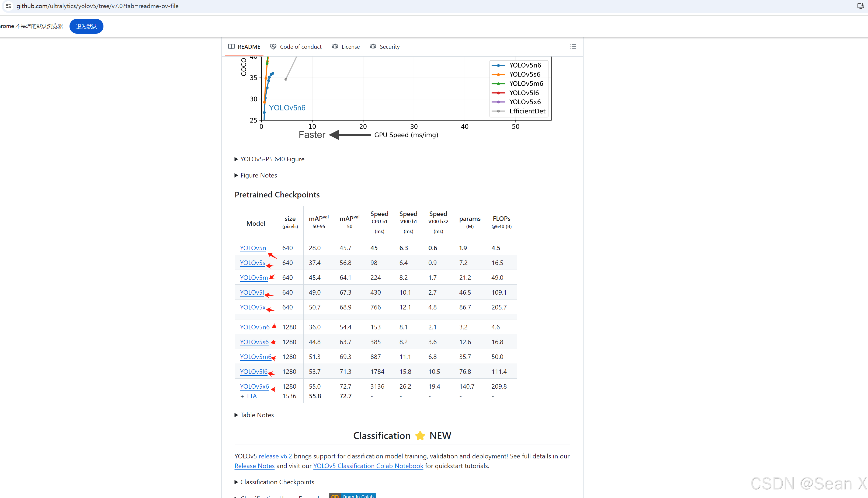Open the TTA link
This screenshot has width=868, height=498.
pos(251,396)
